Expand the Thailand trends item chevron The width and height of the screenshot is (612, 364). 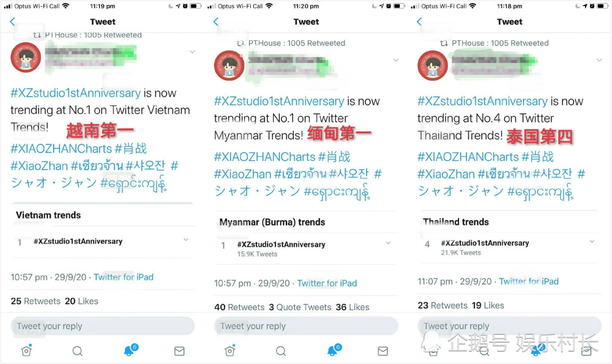click(592, 242)
